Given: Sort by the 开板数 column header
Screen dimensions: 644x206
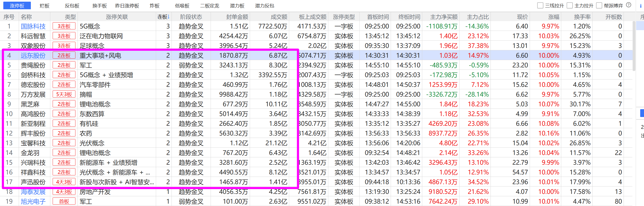Looking at the screenshot, I should (613, 17).
